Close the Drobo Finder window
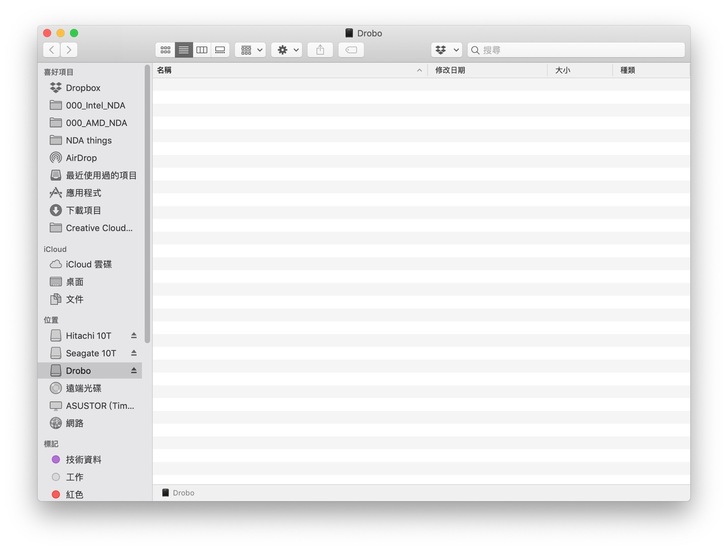Viewport: 728px width, 551px height. (47, 33)
